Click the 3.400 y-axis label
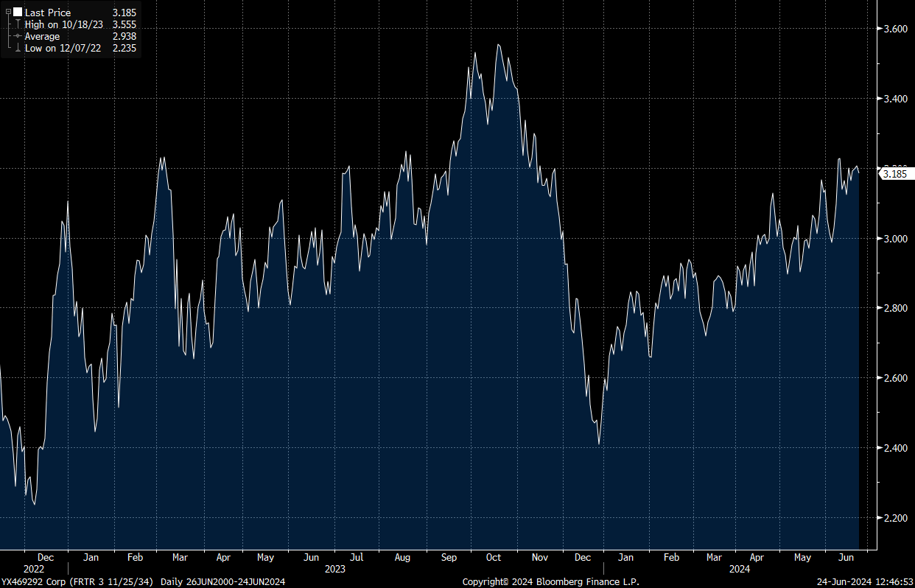Screen dimensions: 915x588 click(x=895, y=99)
